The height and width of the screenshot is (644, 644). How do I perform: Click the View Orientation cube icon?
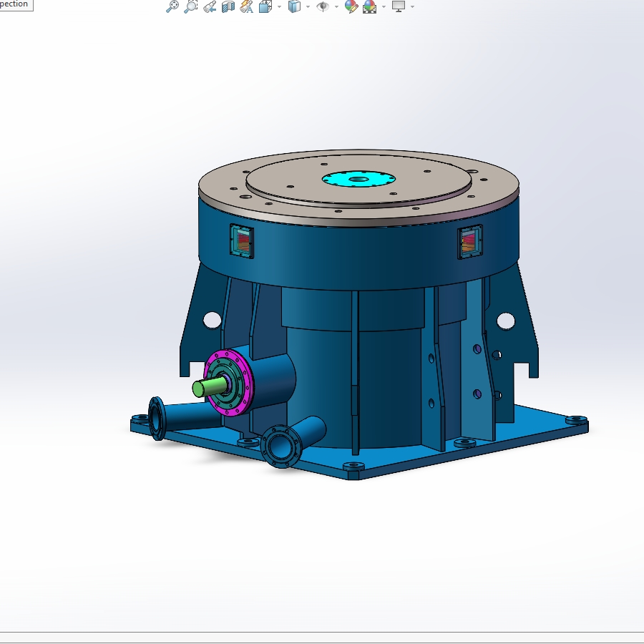(265, 6)
